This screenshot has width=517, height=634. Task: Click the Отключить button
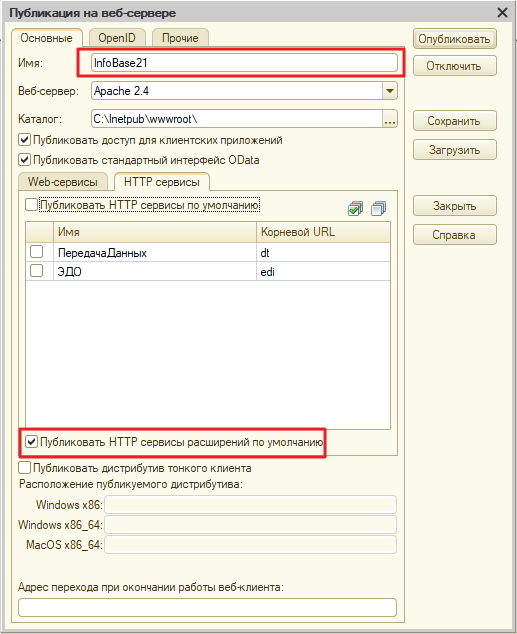[x=454, y=66]
